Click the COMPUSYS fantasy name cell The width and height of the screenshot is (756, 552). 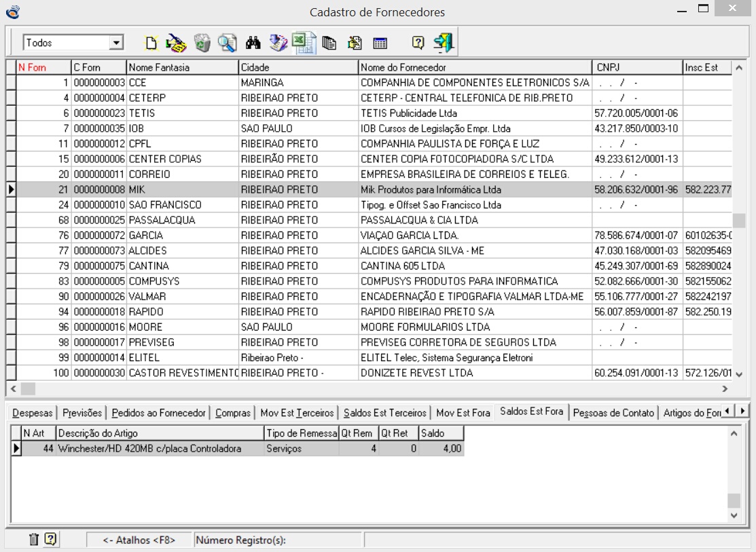point(182,282)
